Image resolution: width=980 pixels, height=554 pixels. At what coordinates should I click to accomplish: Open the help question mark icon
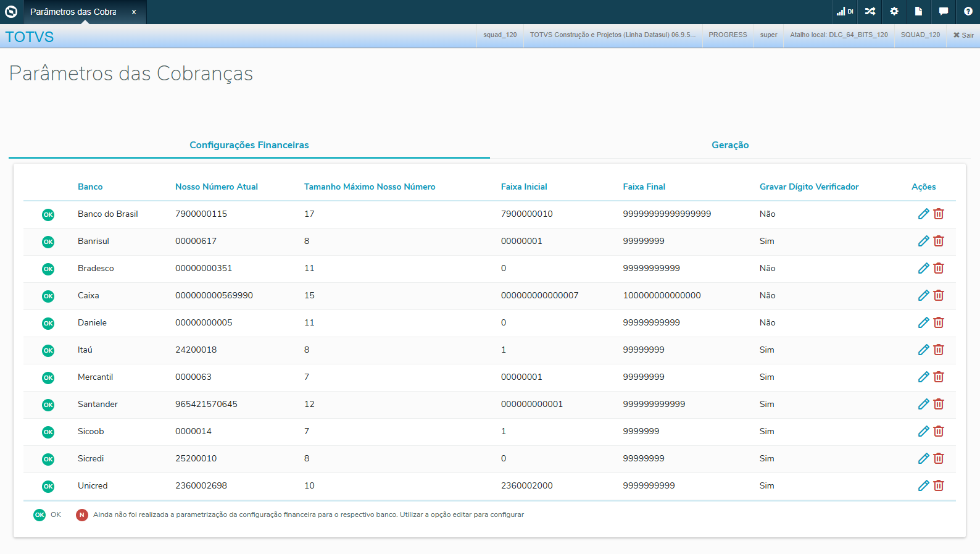pyautogui.click(x=968, y=11)
